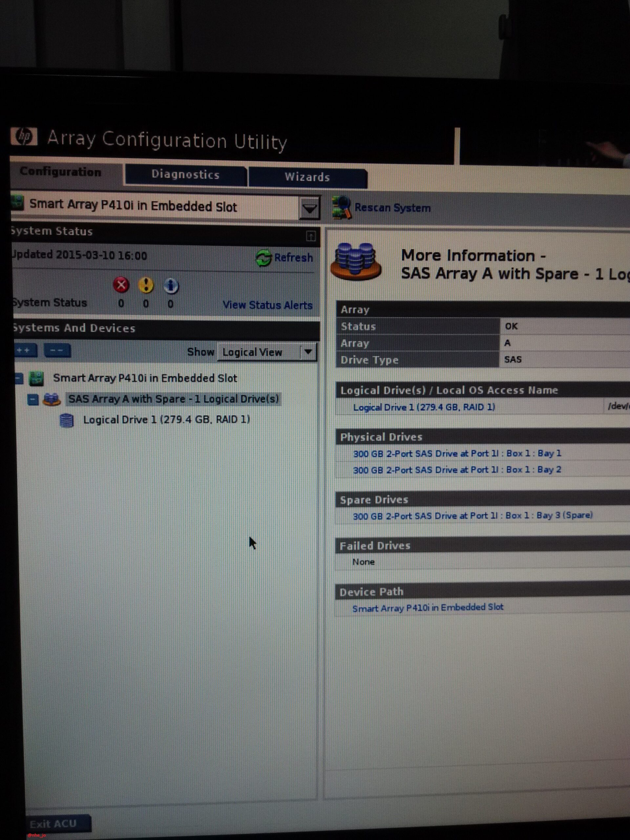Click the Spare Drives section header
630x840 pixels.
pos(483,500)
